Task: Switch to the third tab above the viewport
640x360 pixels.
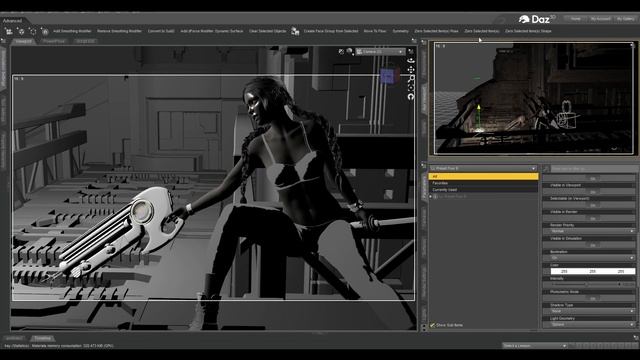Action: [85, 41]
